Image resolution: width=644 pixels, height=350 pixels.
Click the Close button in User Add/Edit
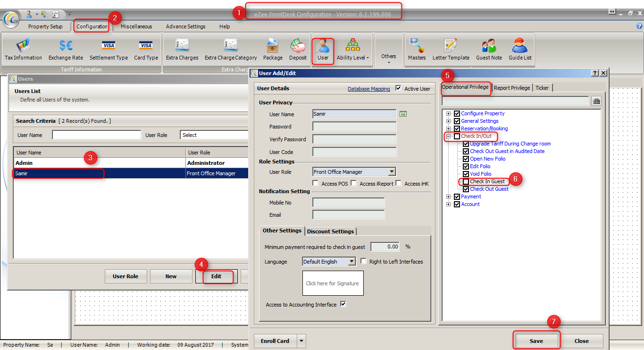[581, 341]
